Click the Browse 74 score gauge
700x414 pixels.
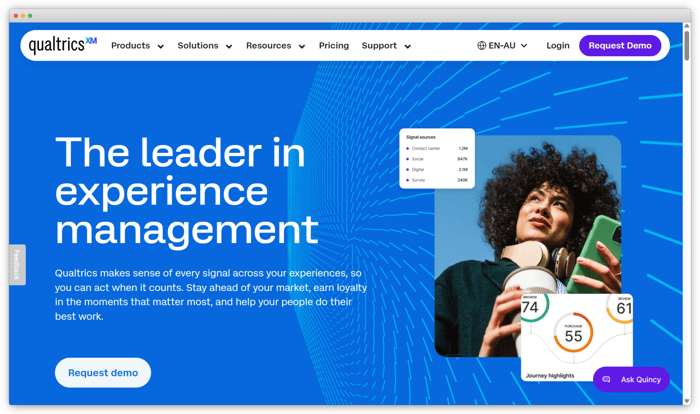pyautogui.click(x=533, y=306)
